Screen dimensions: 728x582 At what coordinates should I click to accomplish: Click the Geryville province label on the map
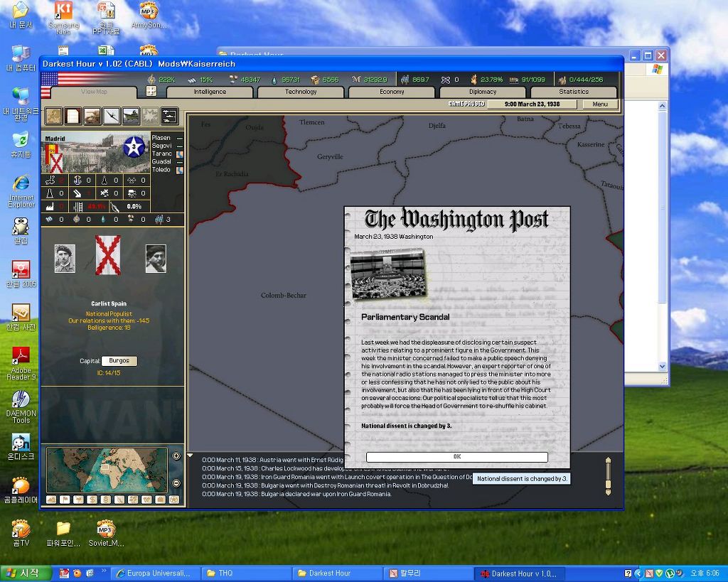pyautogui.click(x=330, y=157)
